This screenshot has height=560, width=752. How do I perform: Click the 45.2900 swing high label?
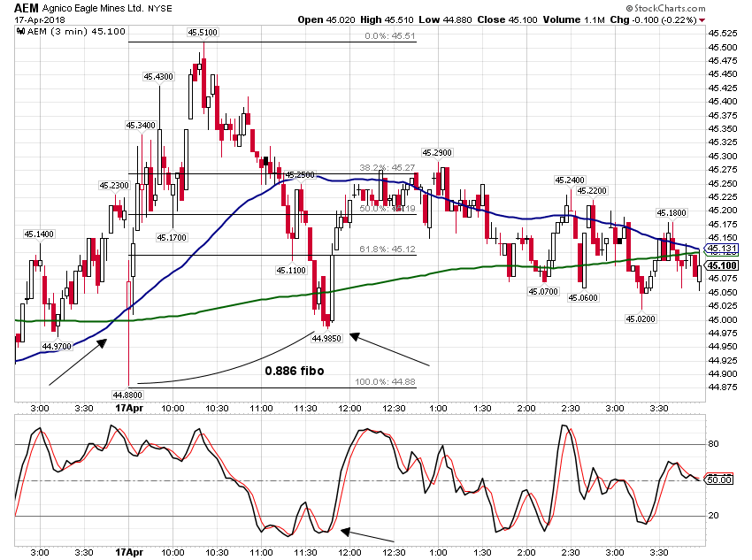(x=437, y=152)
